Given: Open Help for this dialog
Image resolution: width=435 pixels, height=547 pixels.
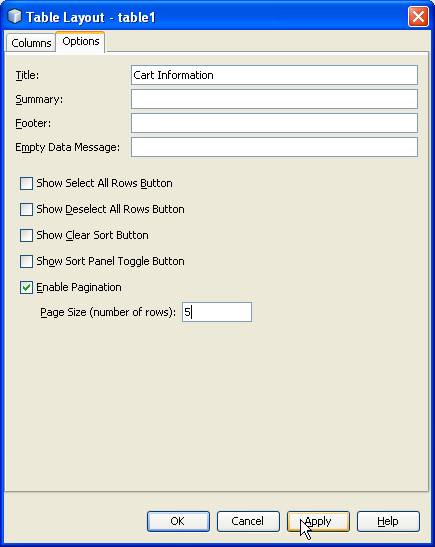Looking at the screenshot, I should click(x=388, y=521).
